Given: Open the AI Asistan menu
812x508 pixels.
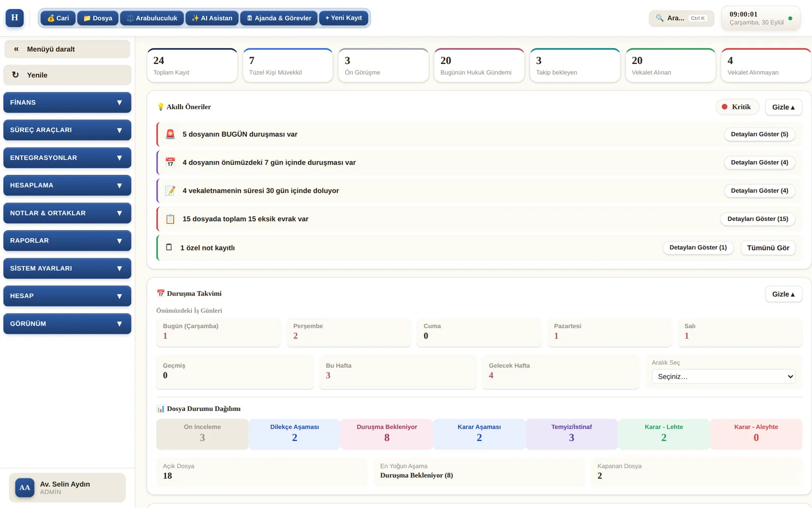Looking at the screenshot, I should pyautogui.click(x=212, y=18).
